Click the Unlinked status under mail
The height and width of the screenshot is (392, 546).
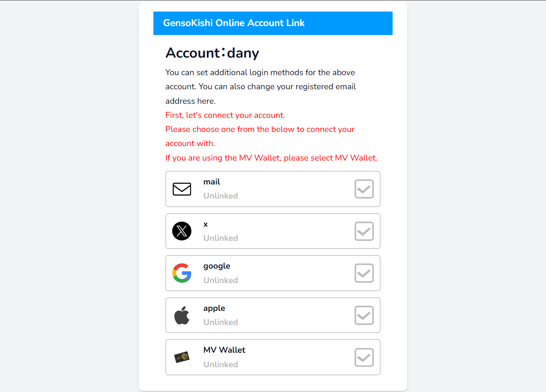click(x=220, y=196)
